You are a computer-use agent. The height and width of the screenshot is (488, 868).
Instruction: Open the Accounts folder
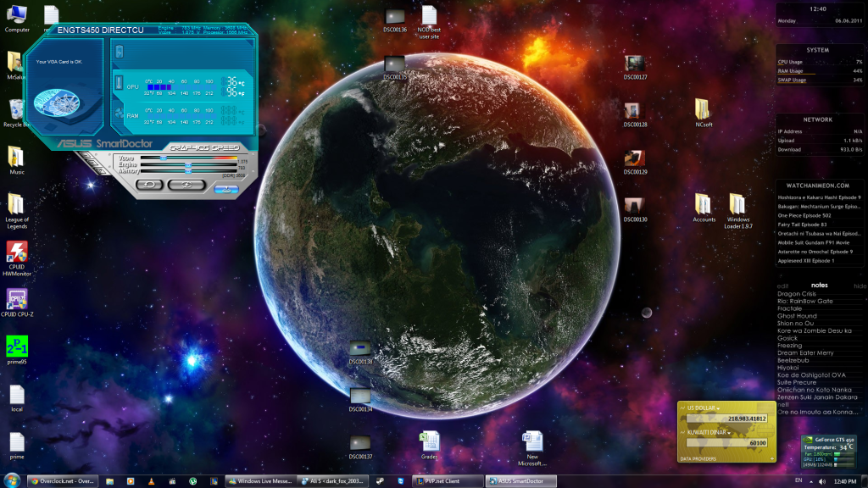coord(704,208)
